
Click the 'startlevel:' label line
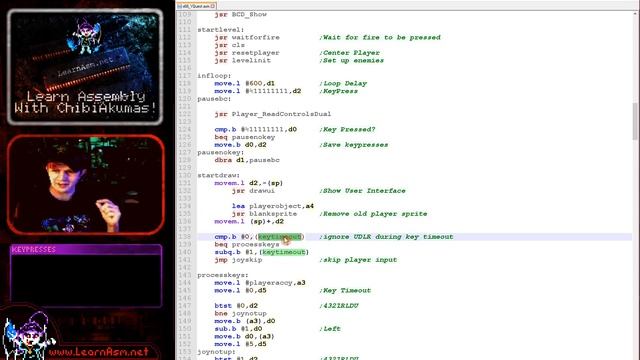(220, 30)
